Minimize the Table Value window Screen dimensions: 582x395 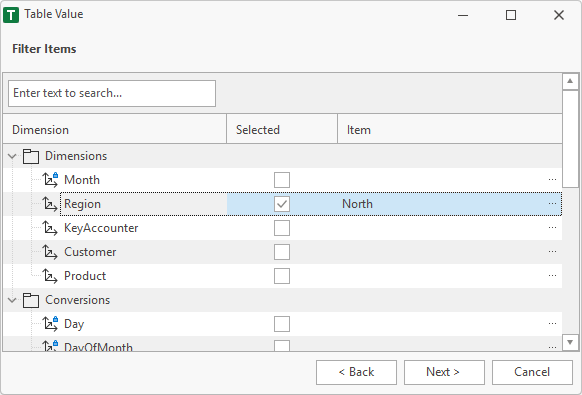click(463, 15)
